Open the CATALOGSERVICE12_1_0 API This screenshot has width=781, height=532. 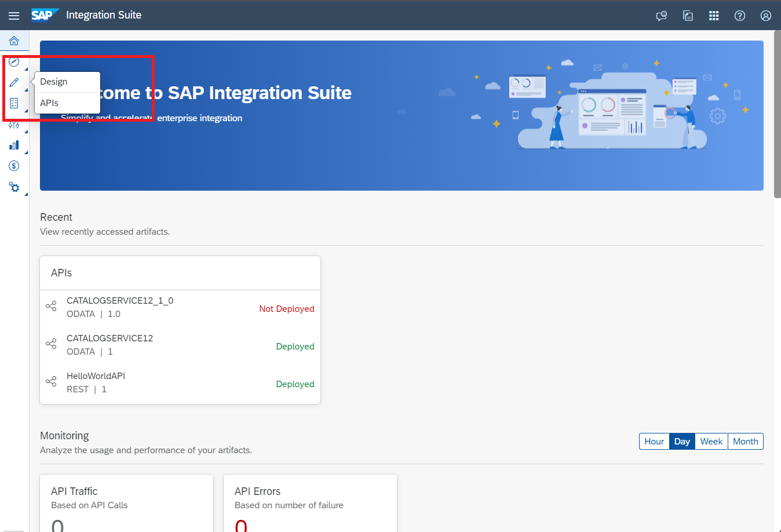pos(180,308)
